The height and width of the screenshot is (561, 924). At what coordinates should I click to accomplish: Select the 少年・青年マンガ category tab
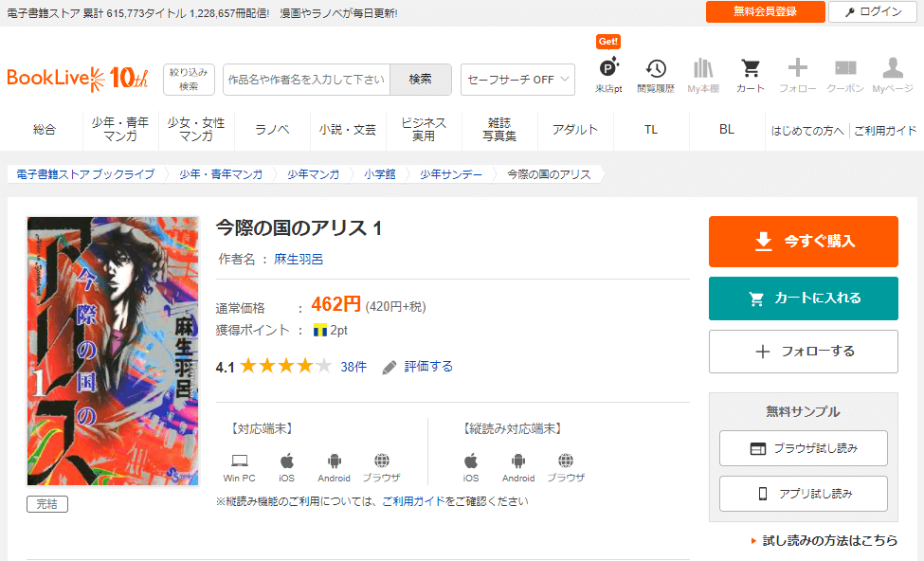point(120,130)
